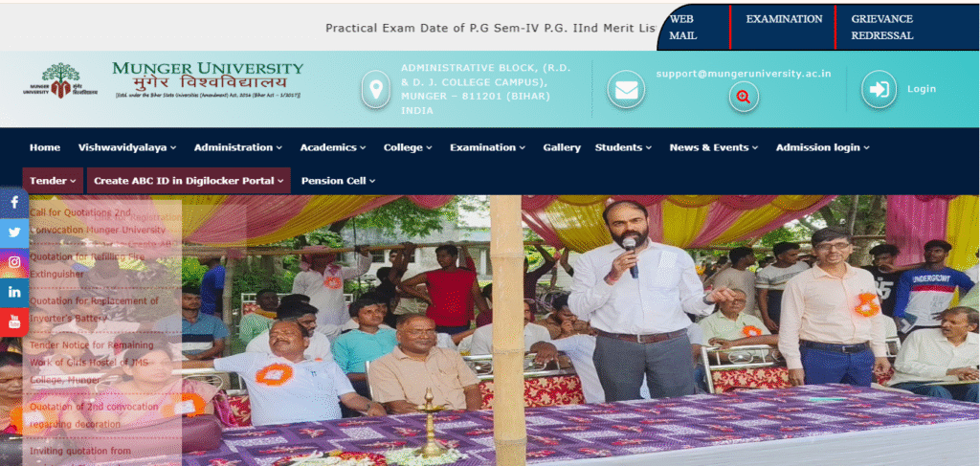Click the login arrow icon
The width and height of the screenshot is (980, 466).
(879, 89)
